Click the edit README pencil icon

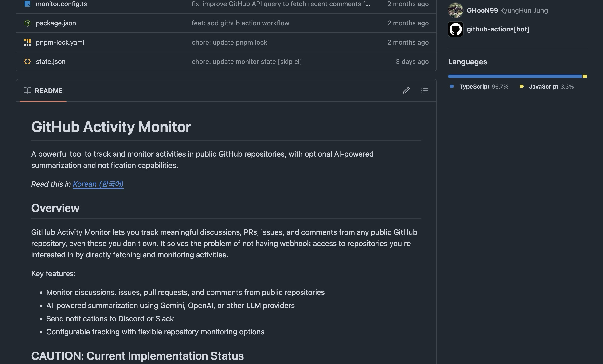tap(406, 90)
